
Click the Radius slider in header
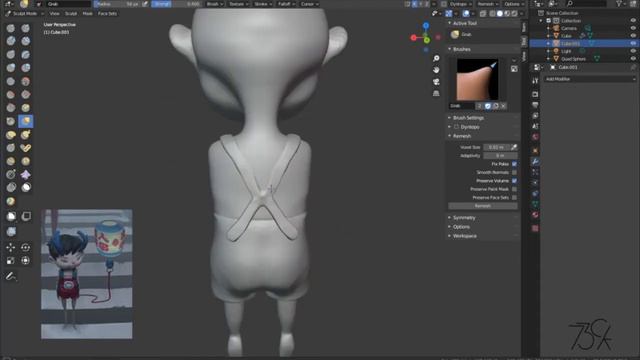(x=117, y=4)
